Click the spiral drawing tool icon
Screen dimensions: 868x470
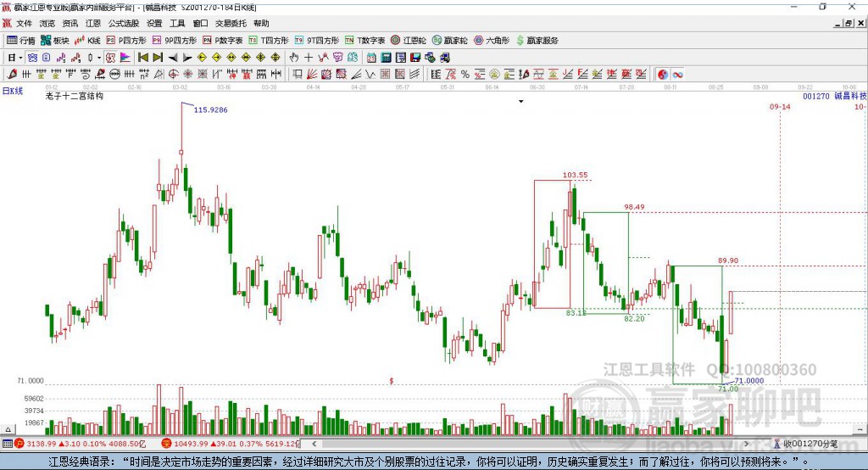(x=86, y=75)
